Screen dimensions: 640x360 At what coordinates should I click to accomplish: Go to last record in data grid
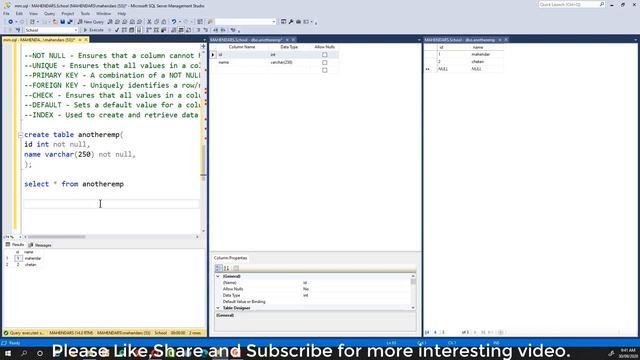click(483, 332)
